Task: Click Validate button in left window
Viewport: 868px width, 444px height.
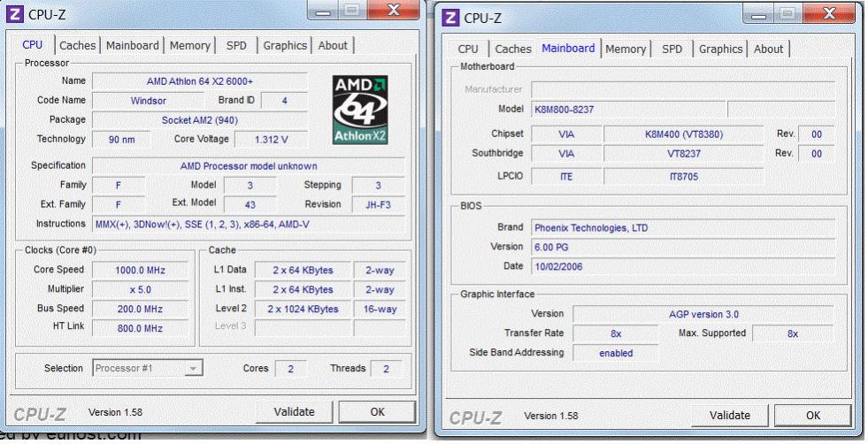Action: click(295, 412)
